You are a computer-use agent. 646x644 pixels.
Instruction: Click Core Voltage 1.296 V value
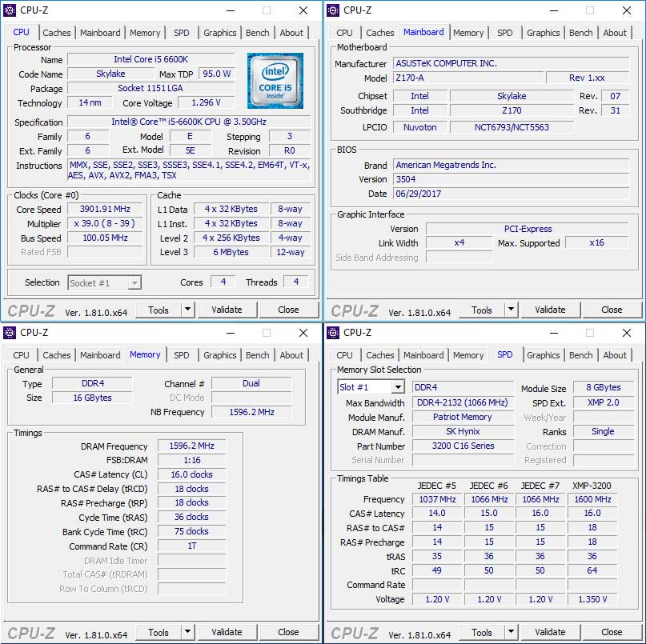point(206,102)
